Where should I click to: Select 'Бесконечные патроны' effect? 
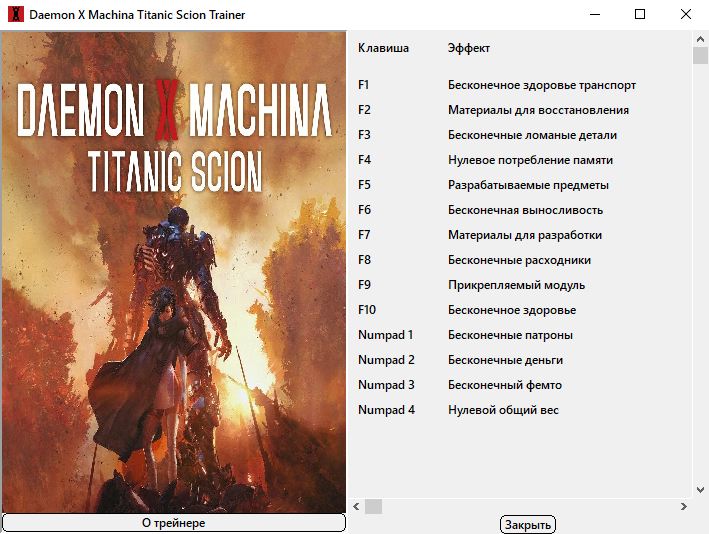coord(510,335)
